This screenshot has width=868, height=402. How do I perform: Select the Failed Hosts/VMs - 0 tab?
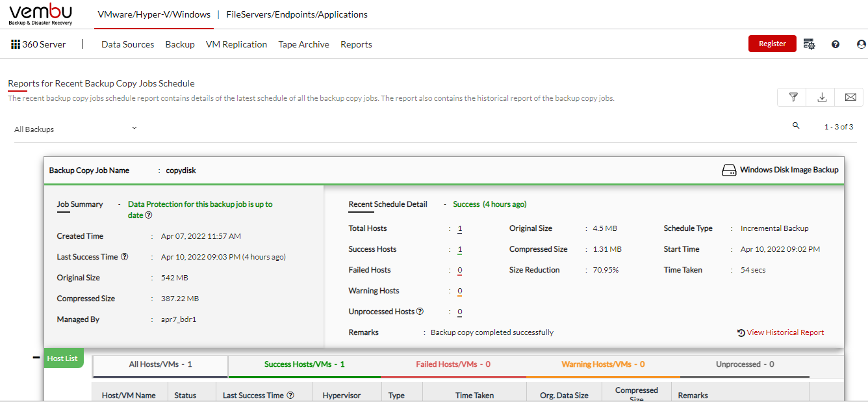453,365
